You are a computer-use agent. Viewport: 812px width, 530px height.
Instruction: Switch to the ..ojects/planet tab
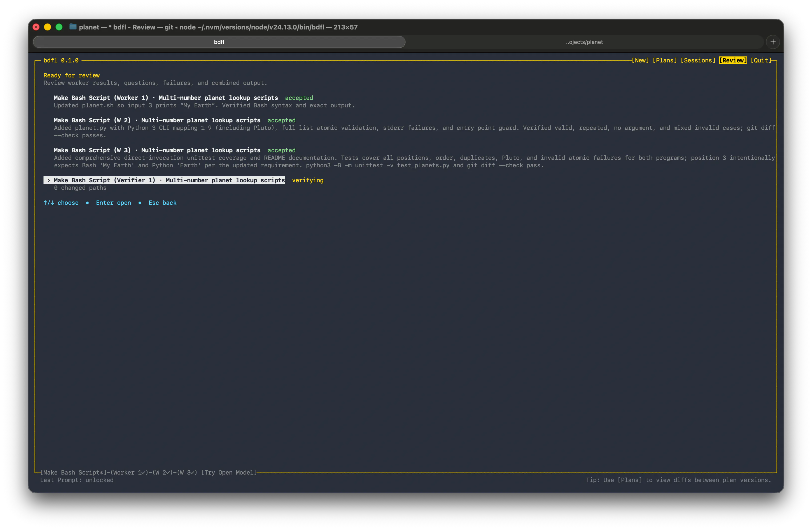tap(584, 42)
